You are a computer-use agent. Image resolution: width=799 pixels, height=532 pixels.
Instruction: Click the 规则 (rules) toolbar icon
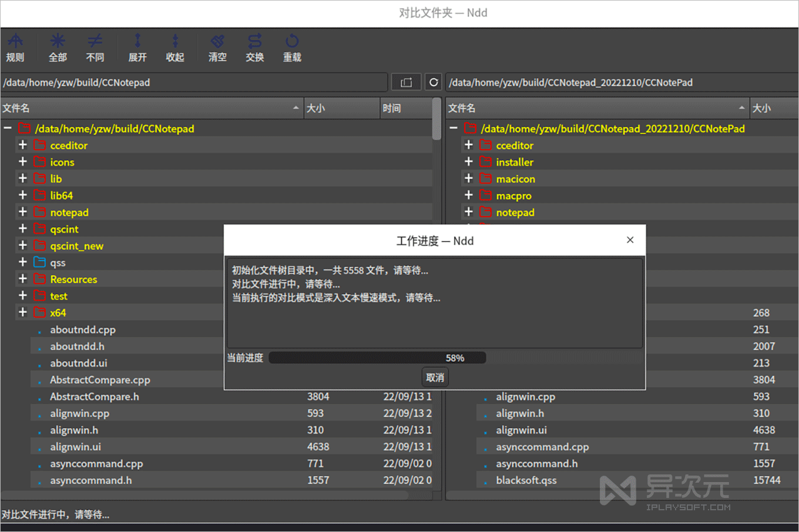click(15, 47)
